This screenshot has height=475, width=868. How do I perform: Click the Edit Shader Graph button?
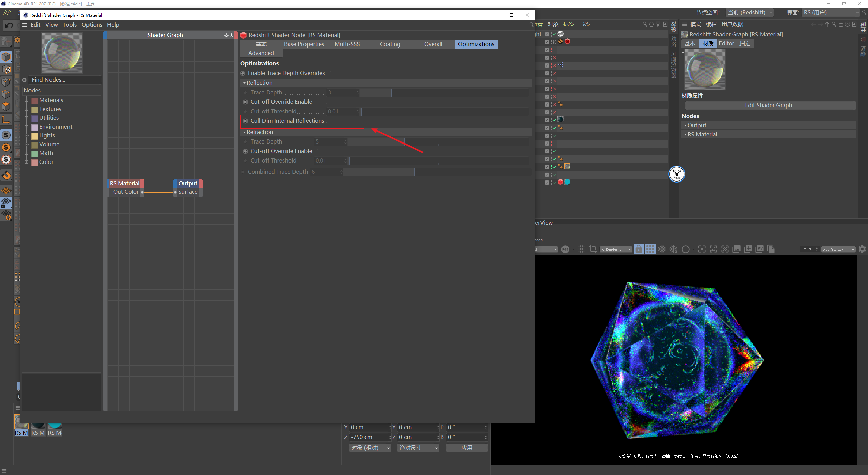point(770,106)
